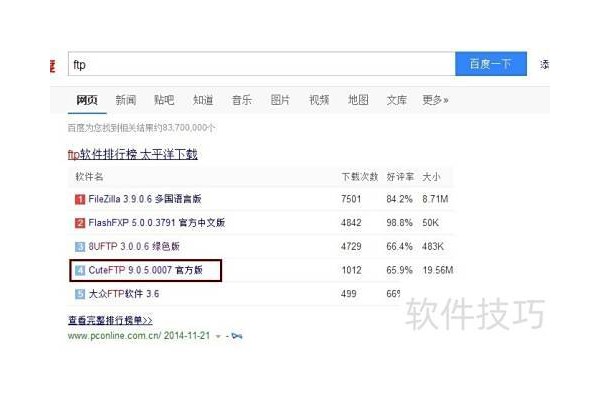Image resolution: width=600 pixels, height=400 pixels.
Task: Switch to the 新闻 tab
Action: point(126,100)
